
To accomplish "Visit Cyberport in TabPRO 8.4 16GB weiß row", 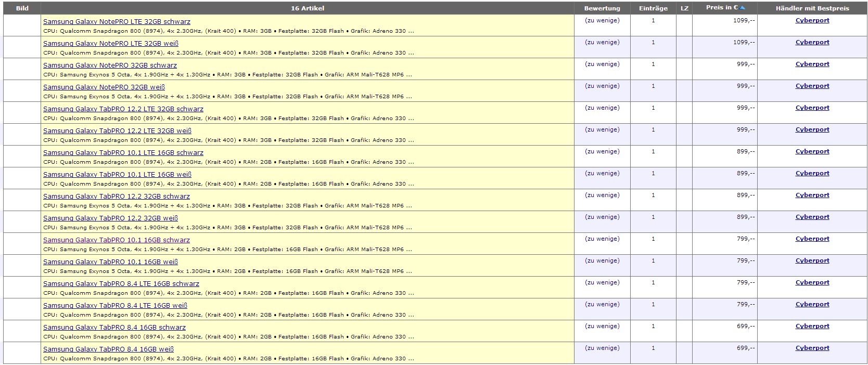I will pos(812,348).
